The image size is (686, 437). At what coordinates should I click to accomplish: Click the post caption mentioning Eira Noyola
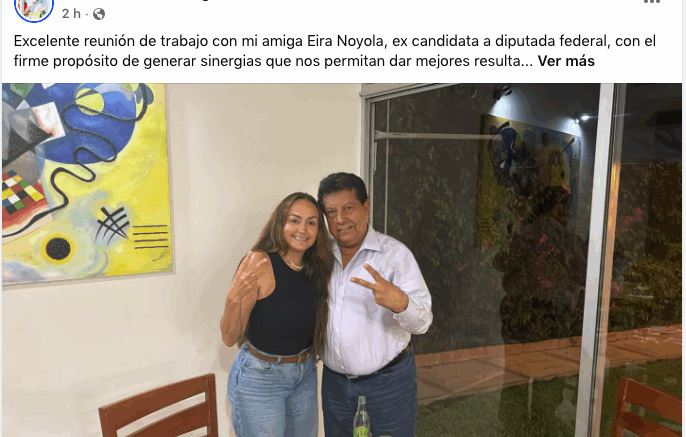pyautogui.click(x=335, y=51)
